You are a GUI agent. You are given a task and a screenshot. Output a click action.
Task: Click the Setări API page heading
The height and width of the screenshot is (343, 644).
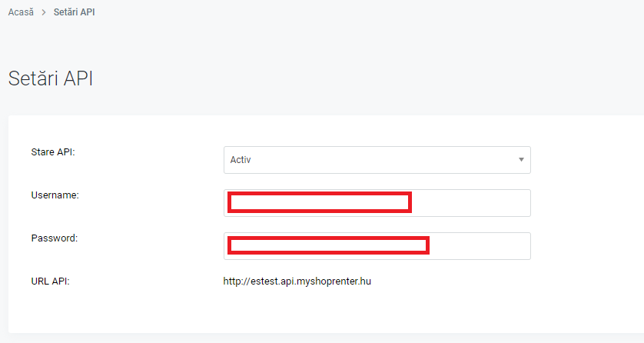(51, 78)
